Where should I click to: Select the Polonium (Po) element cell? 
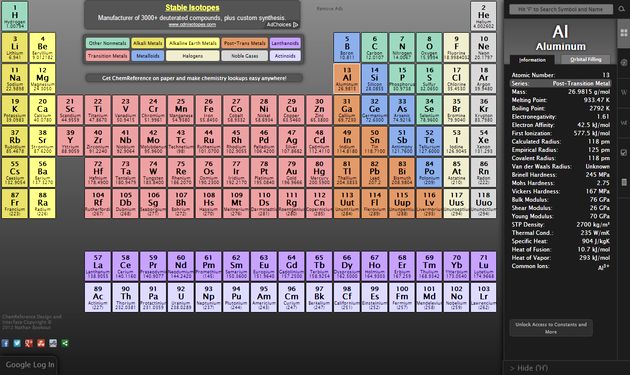(x=429, y=172)
